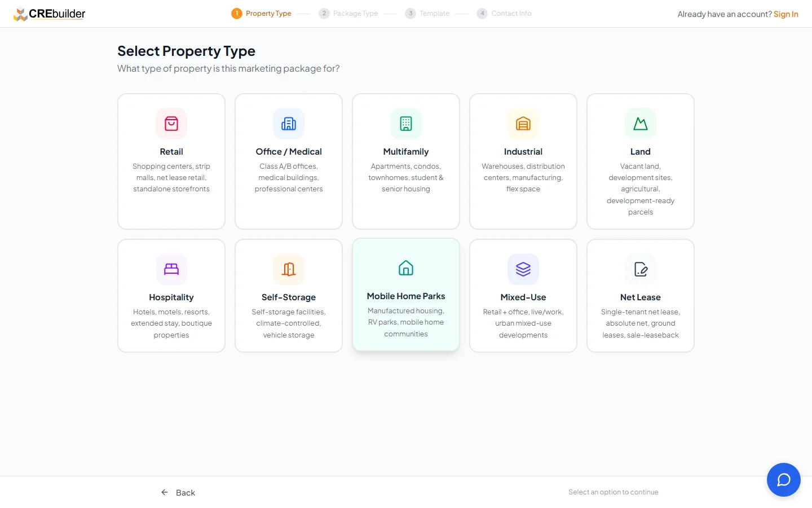
Task: Choose the Mobile Home Parks card
Action: [x=406, y=295]
